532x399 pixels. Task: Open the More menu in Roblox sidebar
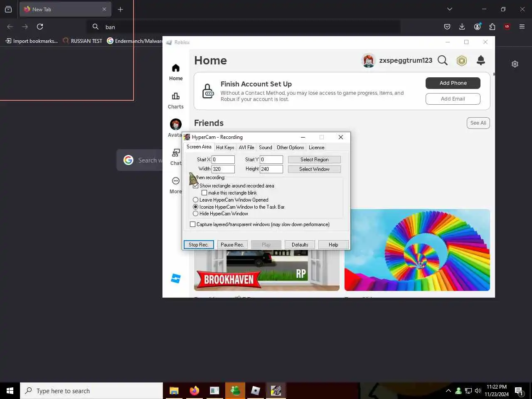tap(176, 185)
